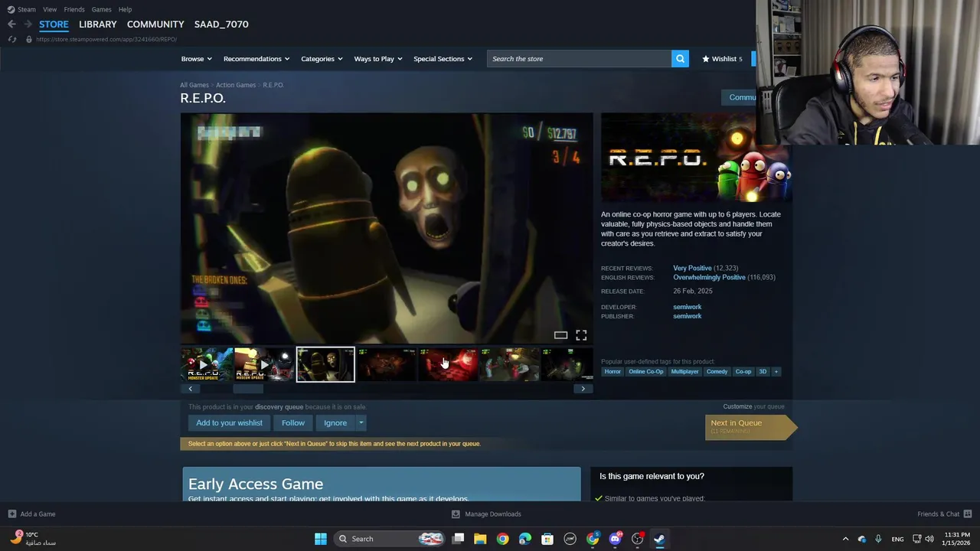The width and height of the screenshot is (980, 551).
Task: Switch to the COMMUNITY tab
Action: (x=155, y=24)
